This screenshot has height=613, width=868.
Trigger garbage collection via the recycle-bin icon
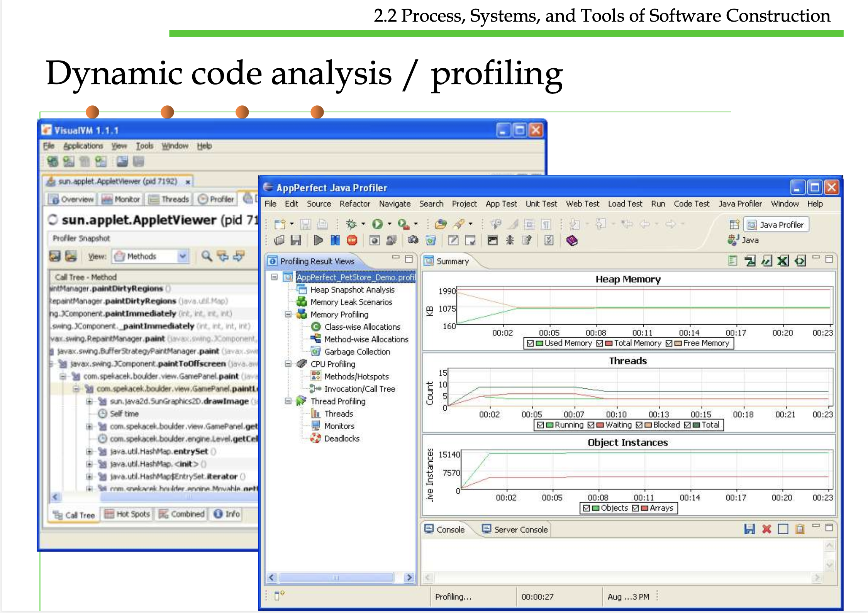[x=431, y=240]
